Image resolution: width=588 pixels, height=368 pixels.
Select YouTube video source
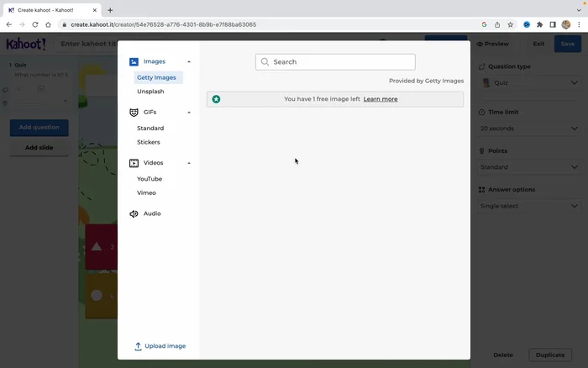(150, 179)
